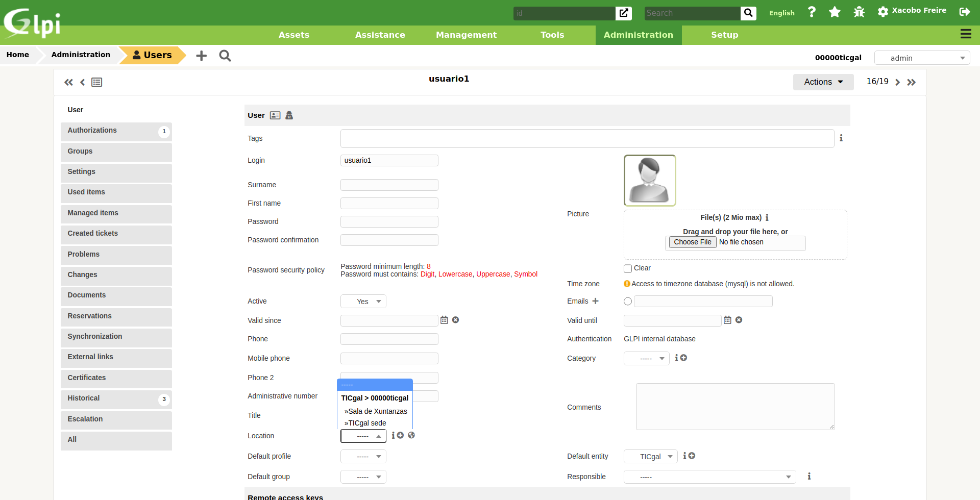Open the GLPI help question mark icon
The width and height of the screenshot is (980, 500).
(812, 11)
